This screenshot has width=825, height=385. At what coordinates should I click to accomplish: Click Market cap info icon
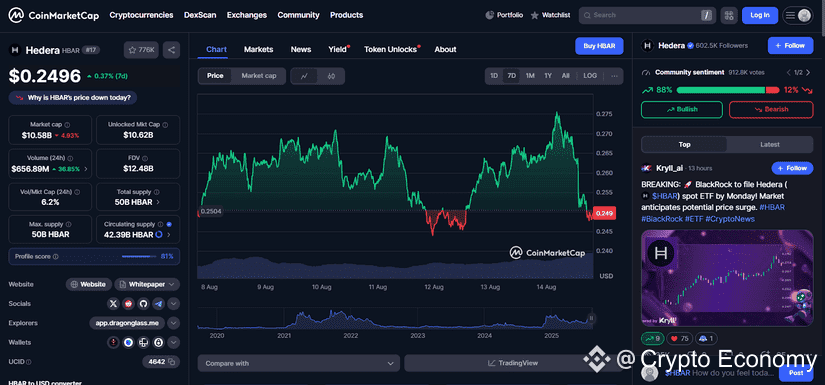tap(67, 125)
